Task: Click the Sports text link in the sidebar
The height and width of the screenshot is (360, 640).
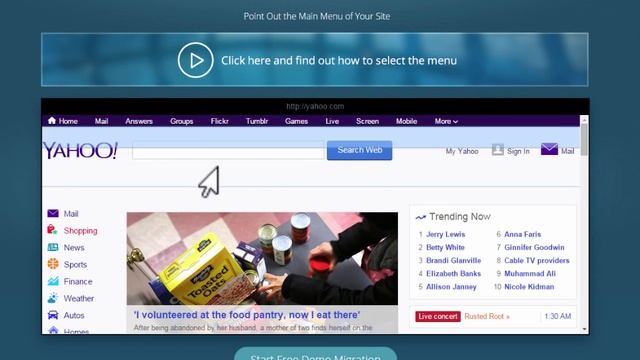Action: click(75, 264)
